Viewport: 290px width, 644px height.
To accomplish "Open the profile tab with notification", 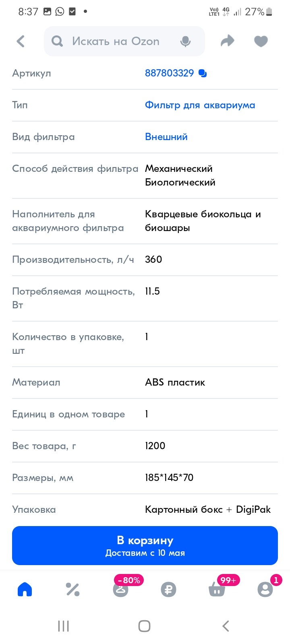I will pos(265,589).
